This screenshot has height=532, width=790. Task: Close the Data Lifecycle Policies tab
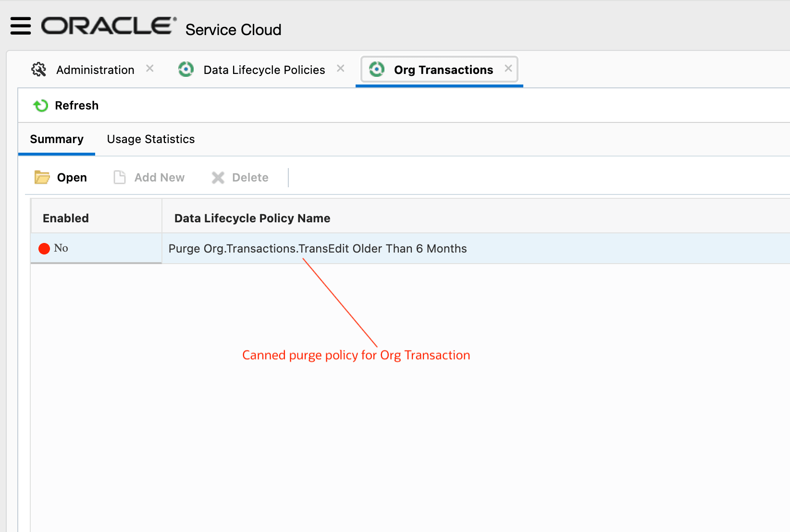pos(341,69)
